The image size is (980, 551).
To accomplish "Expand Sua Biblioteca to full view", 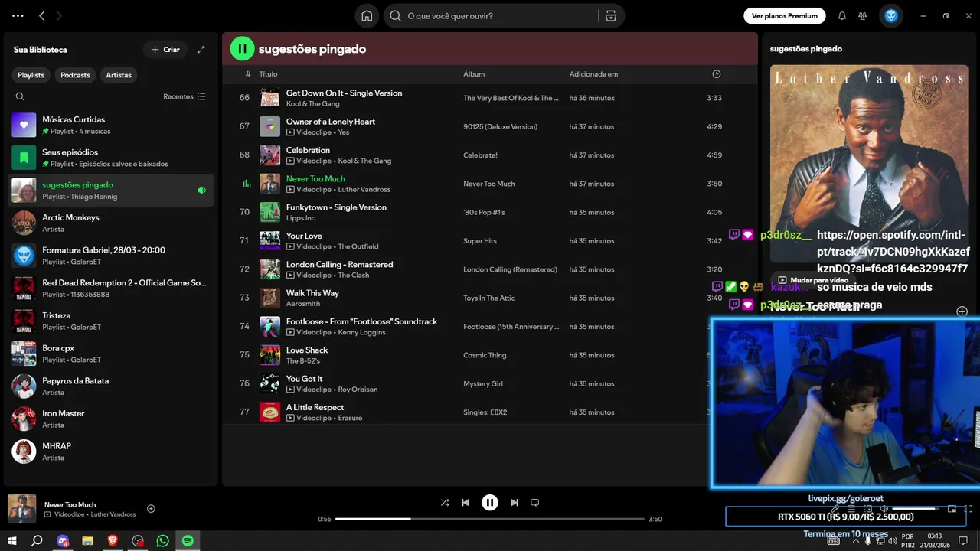I will [201, 50].
